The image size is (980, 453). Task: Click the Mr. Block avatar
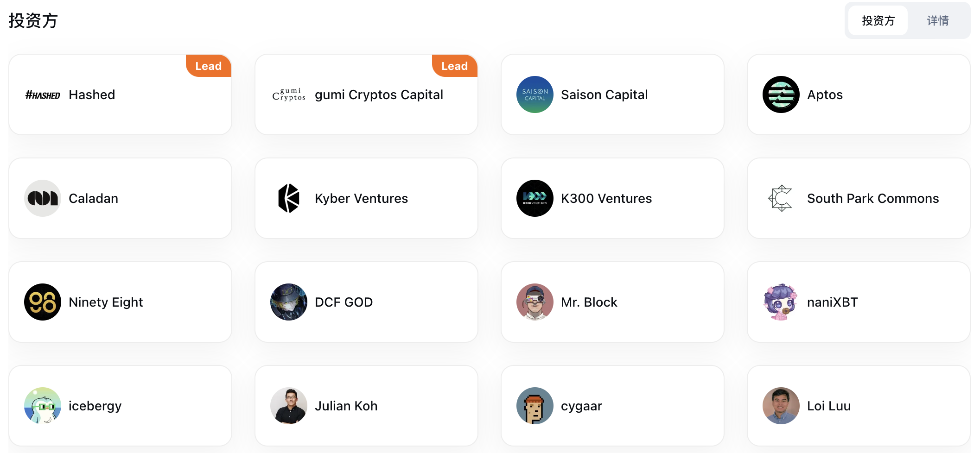point(535,302)
